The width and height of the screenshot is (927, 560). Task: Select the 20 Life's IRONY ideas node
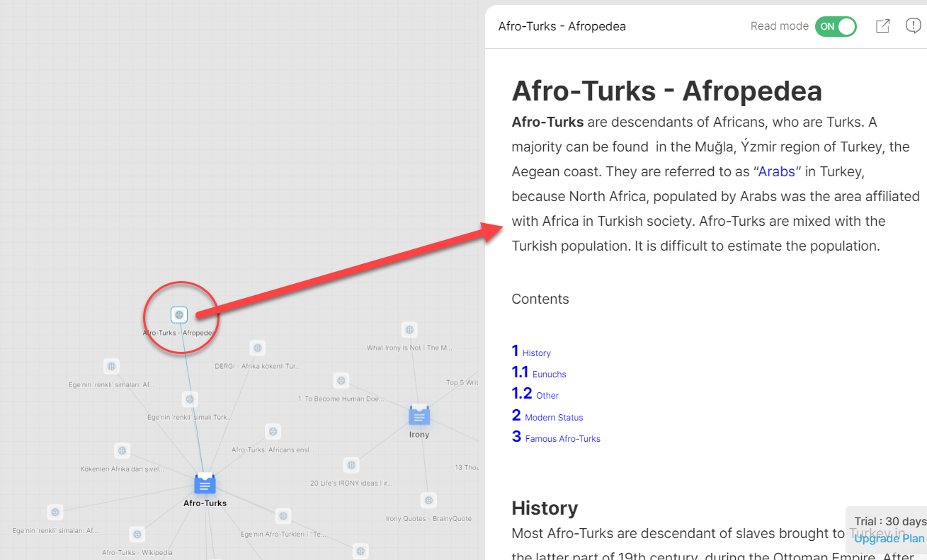[x=351, y=465]
